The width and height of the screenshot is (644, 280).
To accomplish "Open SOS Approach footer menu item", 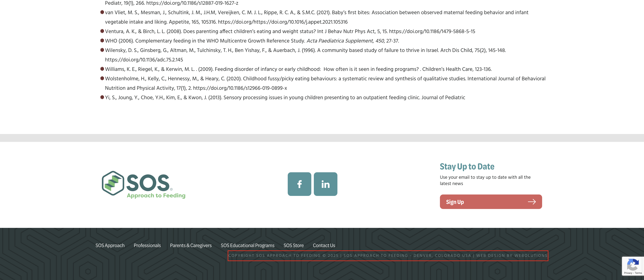I will pos(110,246).
